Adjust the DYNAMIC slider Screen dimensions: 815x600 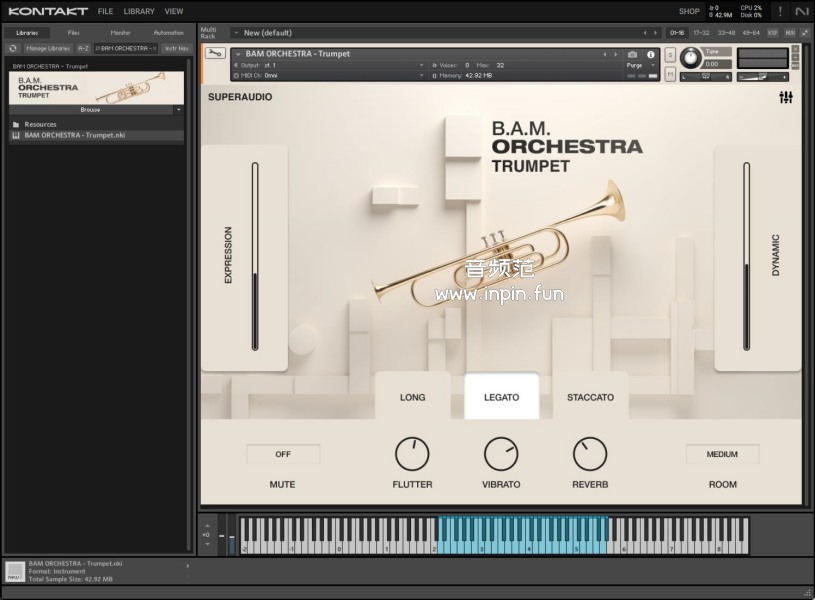(746, 256)
